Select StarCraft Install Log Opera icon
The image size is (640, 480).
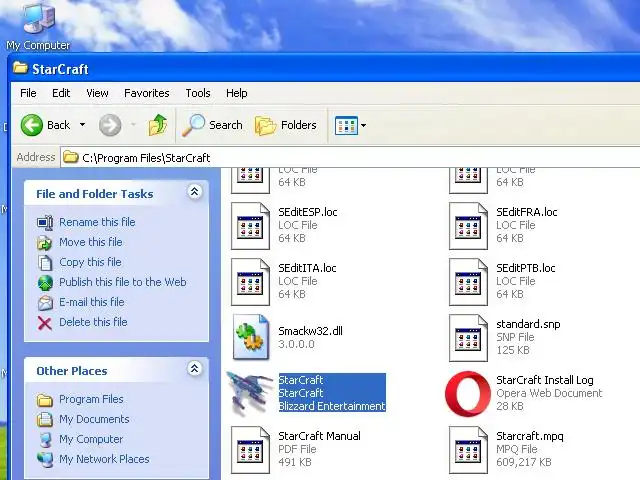coord(468,393)
